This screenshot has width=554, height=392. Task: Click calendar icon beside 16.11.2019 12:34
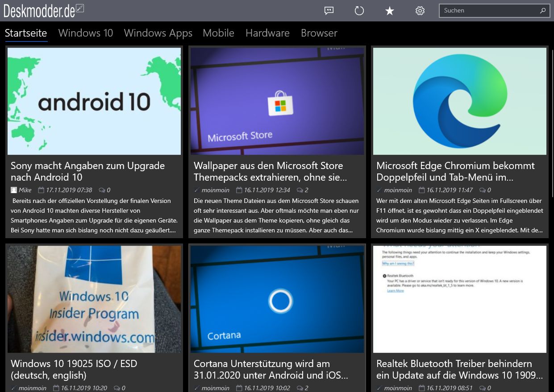point(239,190)
